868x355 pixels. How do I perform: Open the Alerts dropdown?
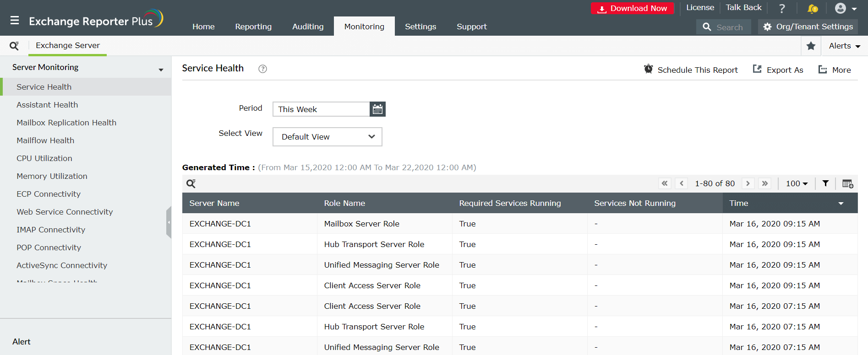(x=844, y=46)
